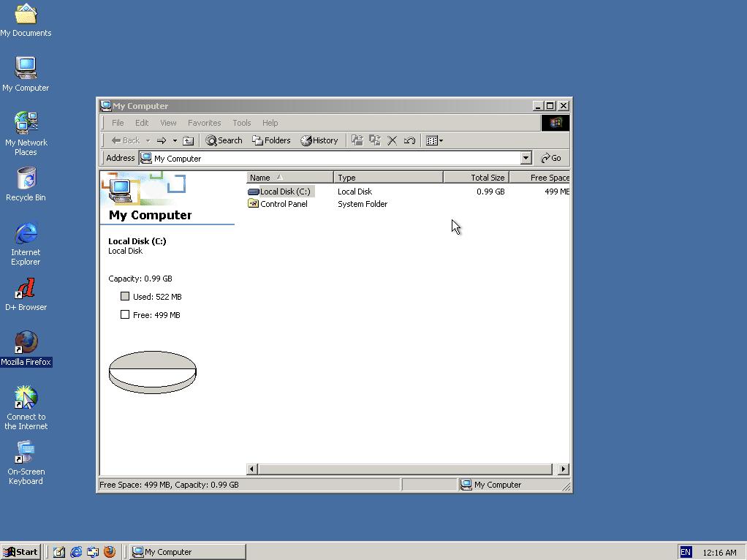
Task: Open the Back button history arrow
Action: point(147,140)
